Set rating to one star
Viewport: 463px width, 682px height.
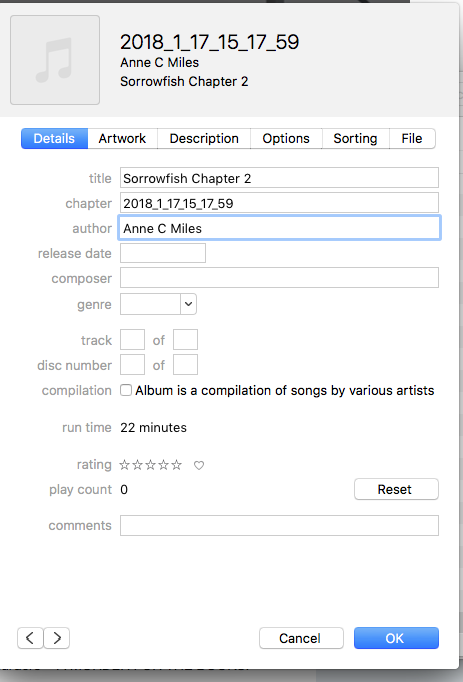coord(124,465)
